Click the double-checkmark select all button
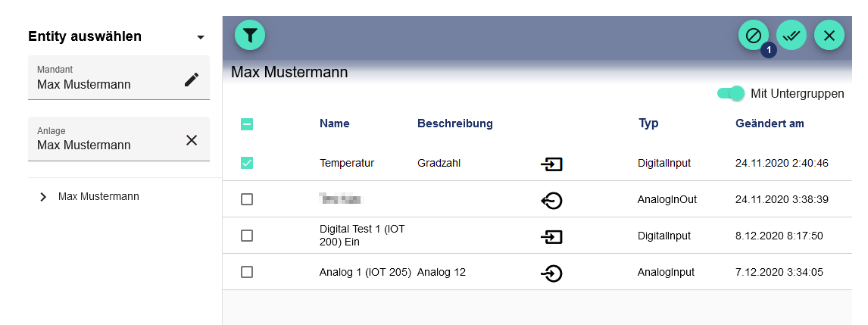Screen dimensions: 868x325 pyautogui.click(x=792, y=36)
